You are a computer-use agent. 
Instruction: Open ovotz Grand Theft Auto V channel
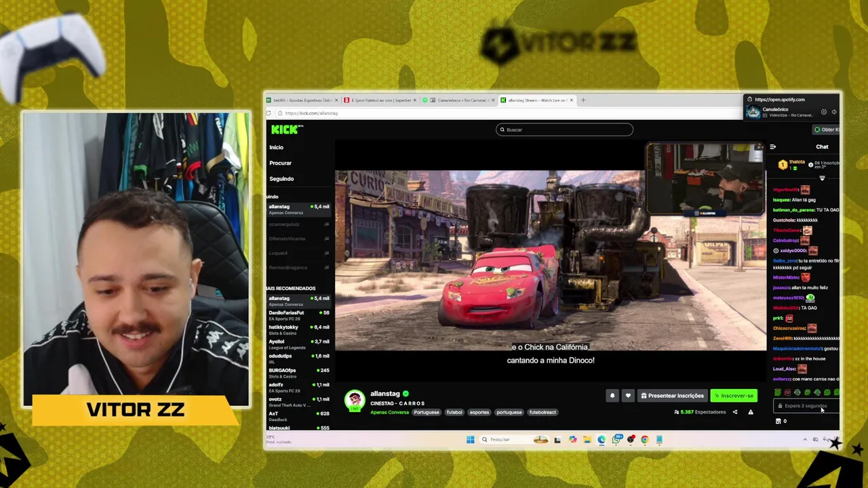tap(298, 401)
